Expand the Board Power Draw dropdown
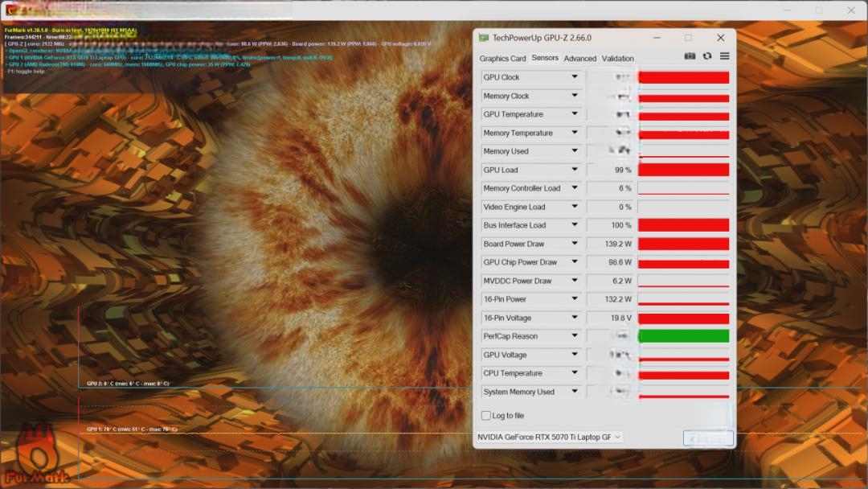Image resolution: width=868 pixels, height=489 pixels. pyautogui.click(x=575, y=244)
